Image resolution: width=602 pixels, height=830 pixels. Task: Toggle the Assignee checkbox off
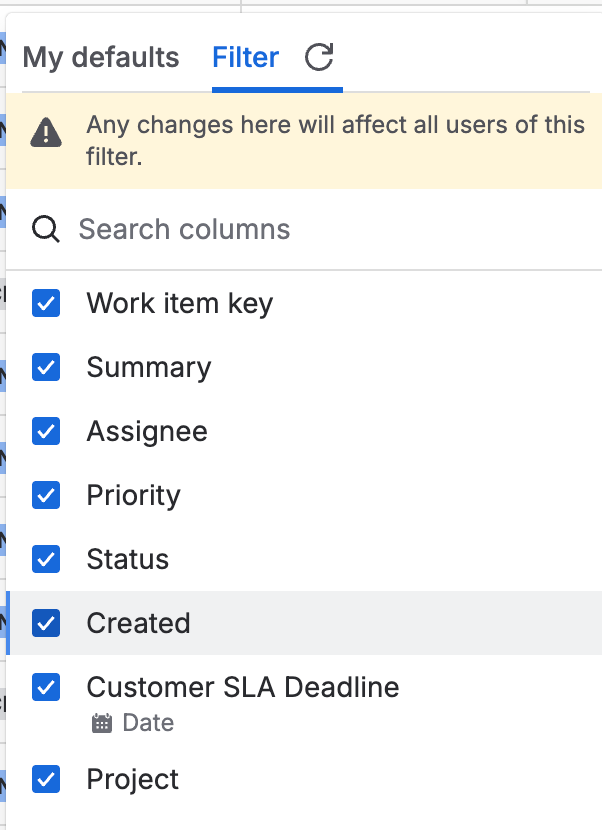pos(45,431)
